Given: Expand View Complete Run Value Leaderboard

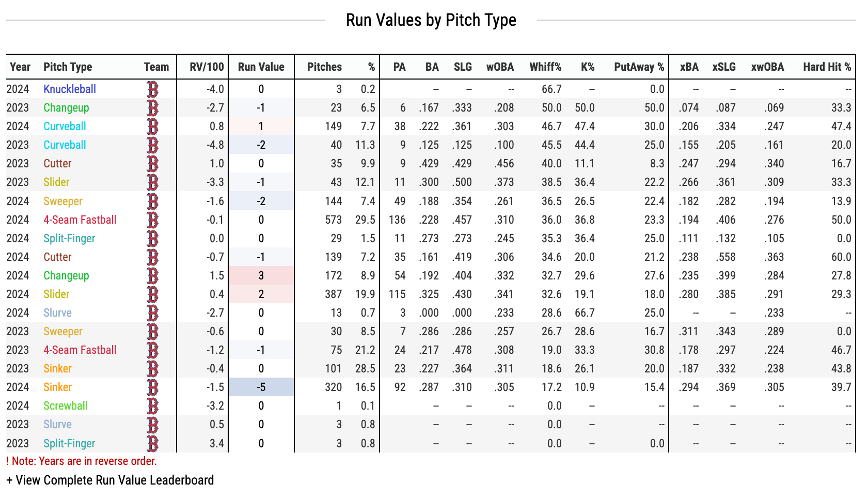Looking at the screenshot, I should (x=110, y=480).
